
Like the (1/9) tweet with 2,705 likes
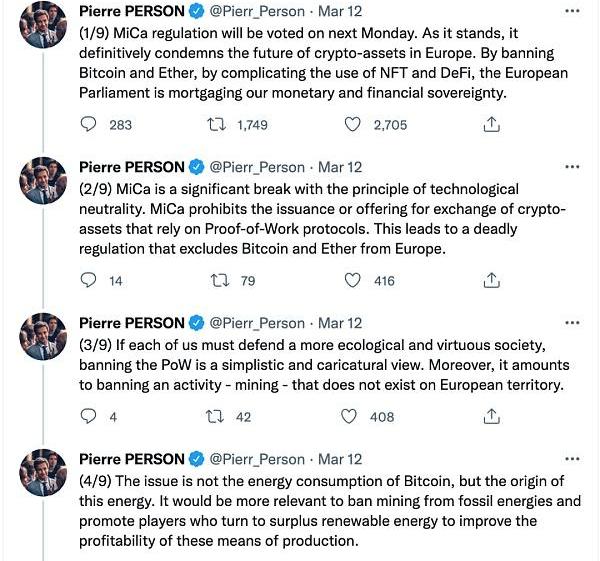tap(352, 125)
